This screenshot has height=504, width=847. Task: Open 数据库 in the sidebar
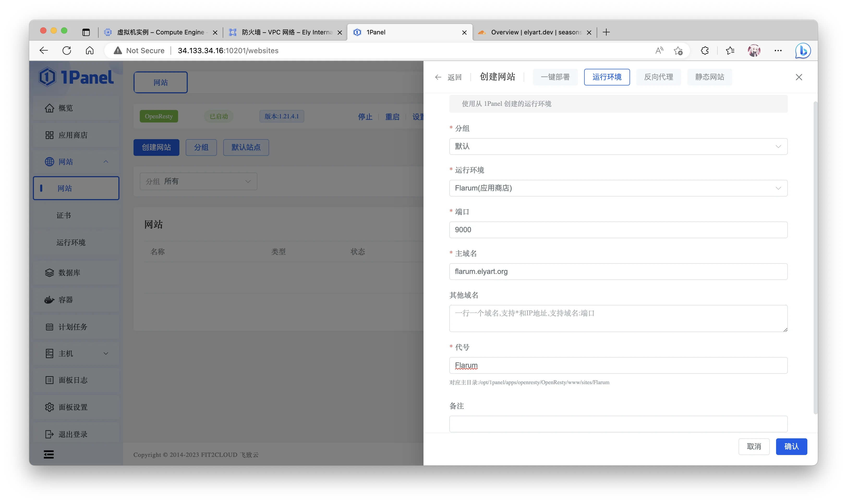click(x=76, y=273)
